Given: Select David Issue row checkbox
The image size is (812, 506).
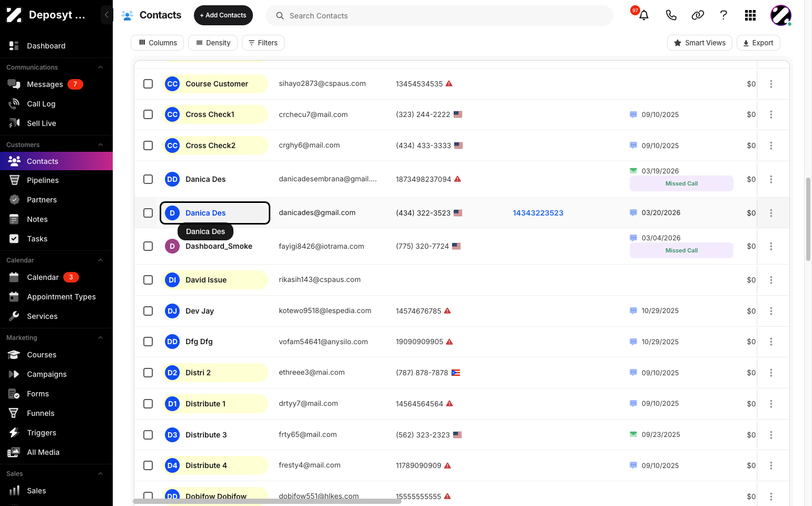Looking at the screenshot, I should click(x=148, y=280).
